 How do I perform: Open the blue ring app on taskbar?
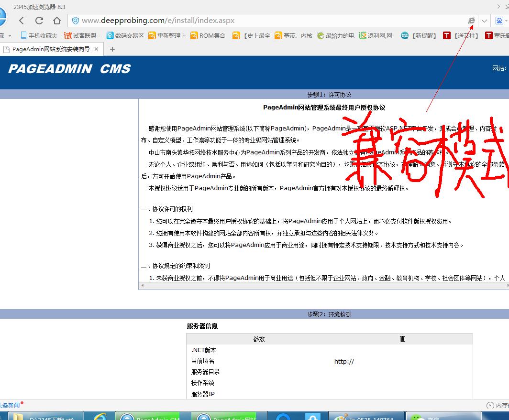tap(283, 417)
